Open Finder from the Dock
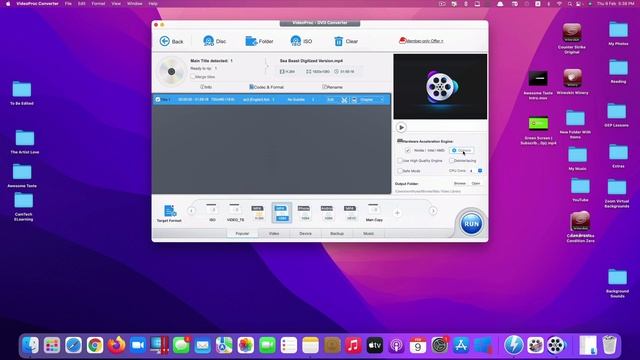Viewport: 640px width, 360px height. point(30,346)
